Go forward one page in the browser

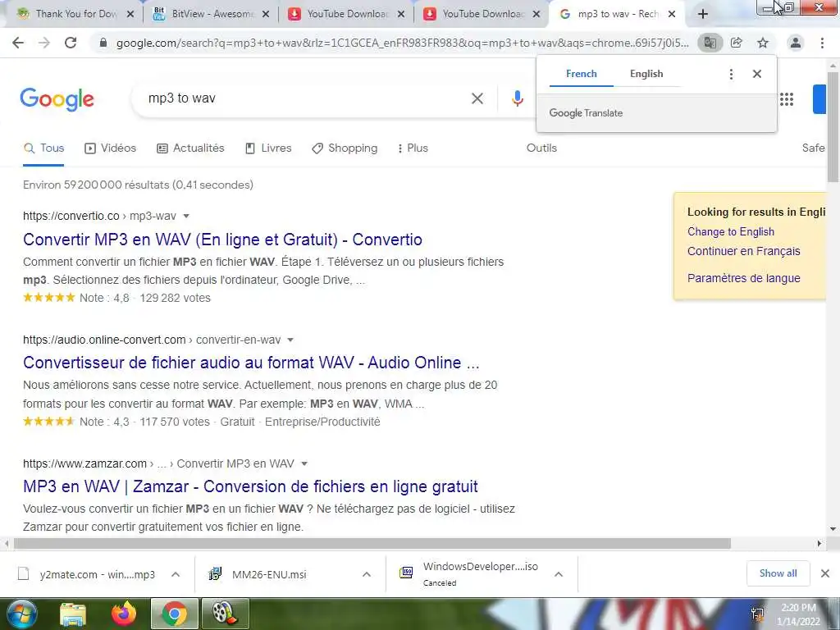(x=44, y=43)
